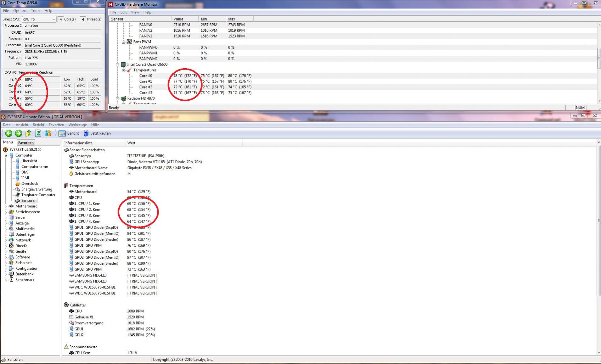Click Jetzt kaufen in EVEREST toolbar
The image size is (601, 364).
97,133
